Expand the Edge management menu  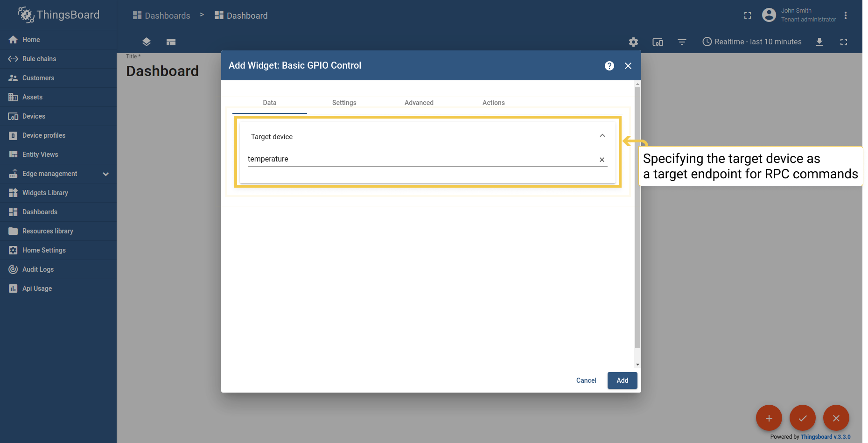(105, 174)
